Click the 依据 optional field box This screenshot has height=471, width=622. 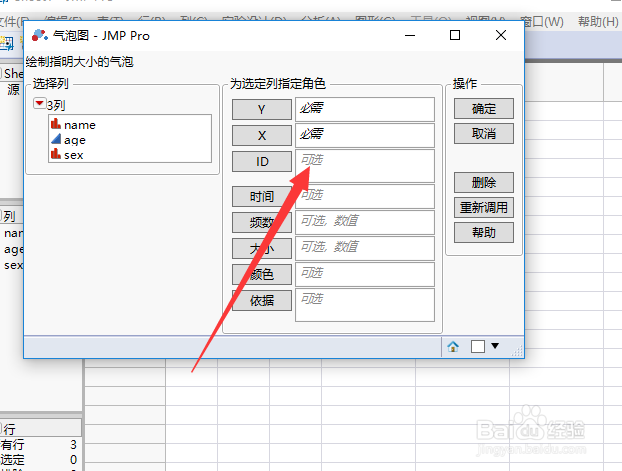(365, 305)
